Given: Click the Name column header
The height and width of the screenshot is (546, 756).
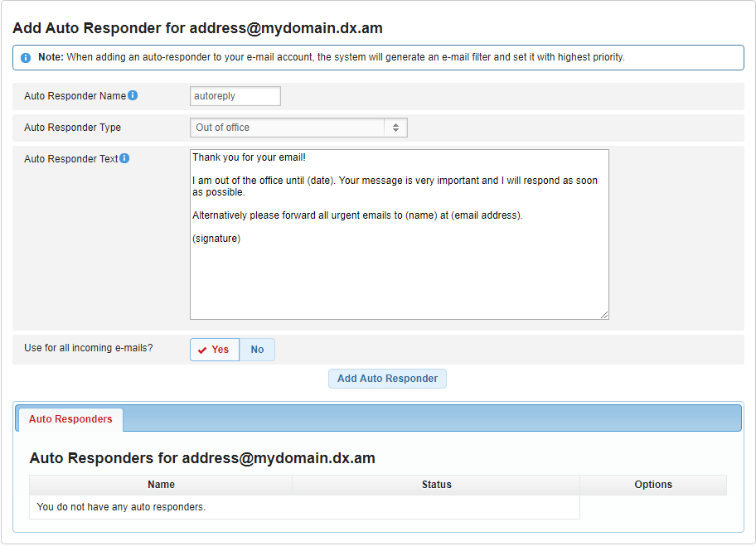Looking at the screenshot, I should (161, 485).
